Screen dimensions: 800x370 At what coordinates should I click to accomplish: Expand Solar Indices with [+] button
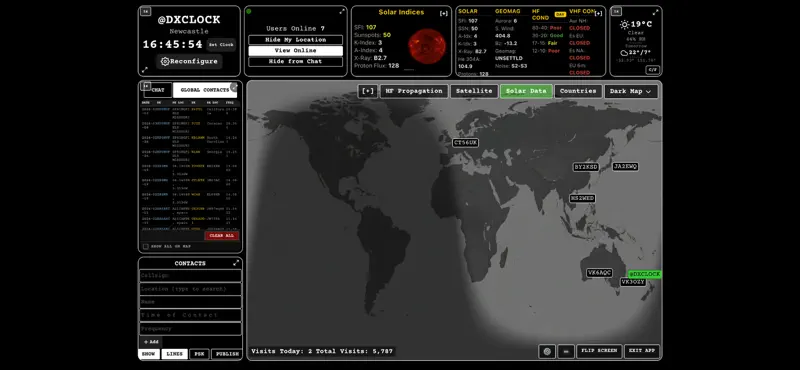[x=444, y=13]
